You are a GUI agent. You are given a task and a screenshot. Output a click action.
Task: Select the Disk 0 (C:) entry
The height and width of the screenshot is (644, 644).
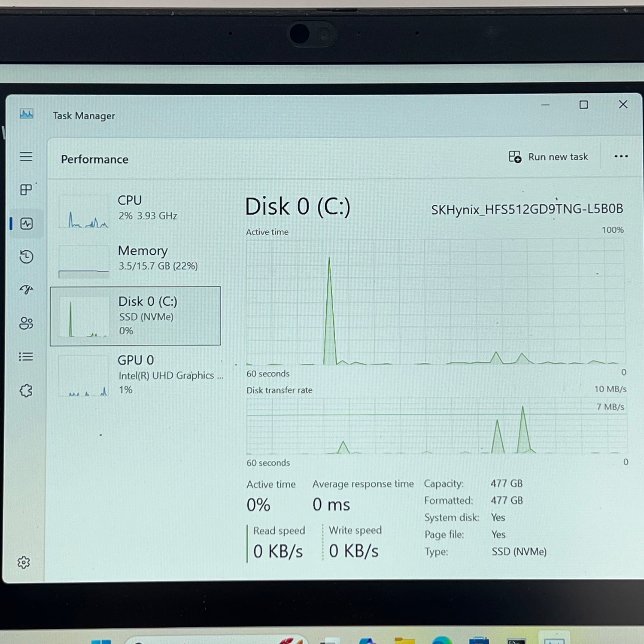coord(135,316)
